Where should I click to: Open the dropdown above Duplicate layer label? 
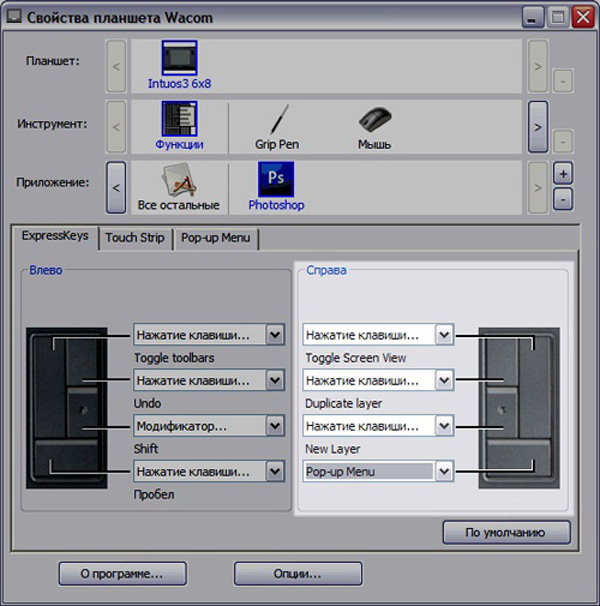point(445,380)
